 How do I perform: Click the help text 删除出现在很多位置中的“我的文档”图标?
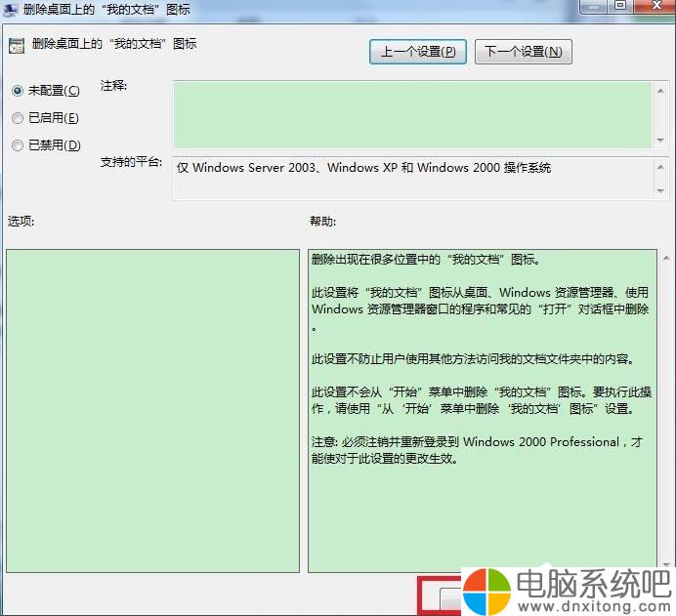click(426, 260)
